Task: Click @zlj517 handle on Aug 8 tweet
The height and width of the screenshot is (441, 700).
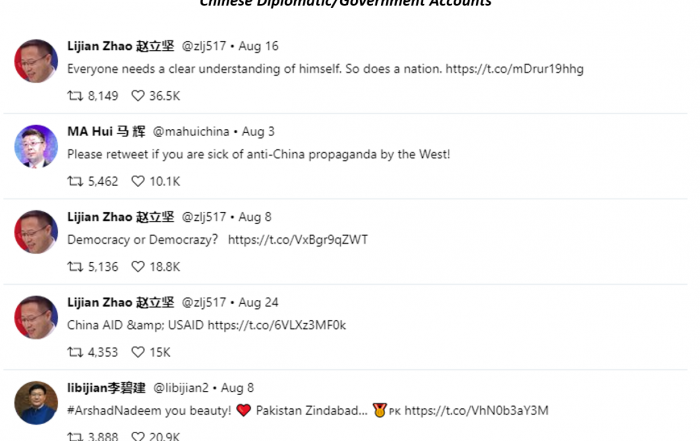Action: click(x=204, y=217)
